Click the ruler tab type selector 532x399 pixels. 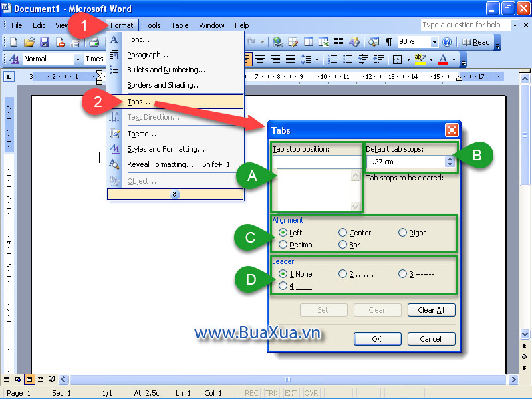(x=9, y=77)
